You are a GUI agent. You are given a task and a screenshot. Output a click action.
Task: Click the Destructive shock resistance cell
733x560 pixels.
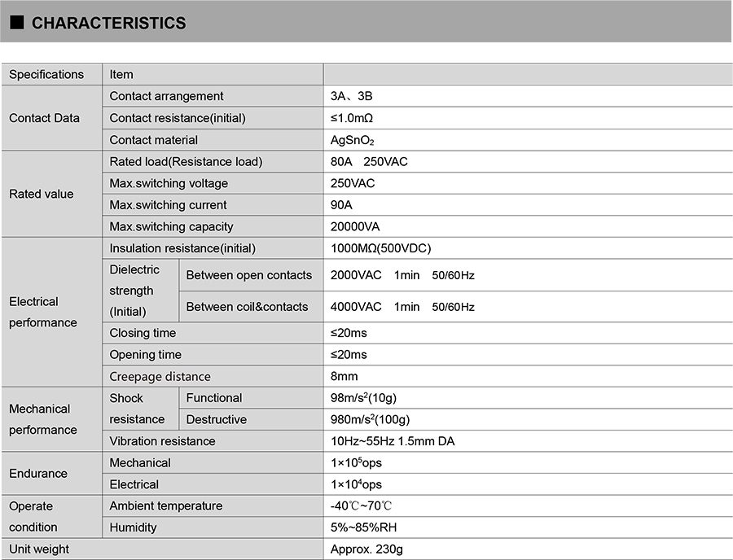pyautogui.click(x=216, y=419)
